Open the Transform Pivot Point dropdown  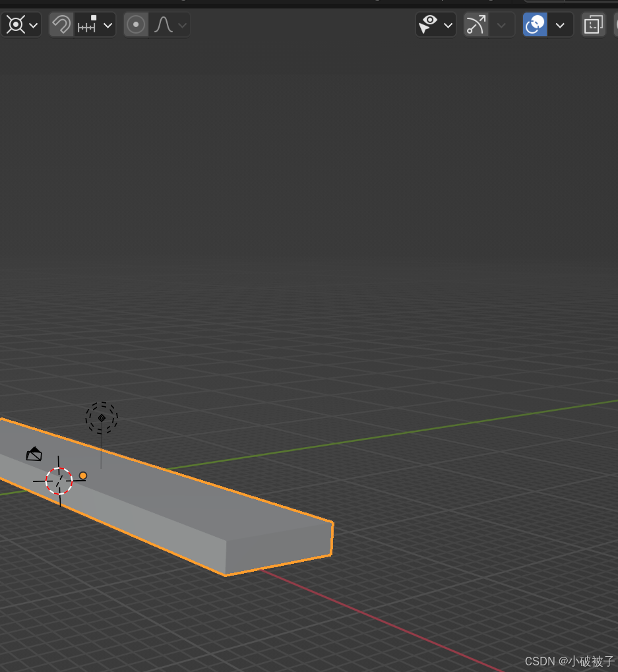pos(21,25)
